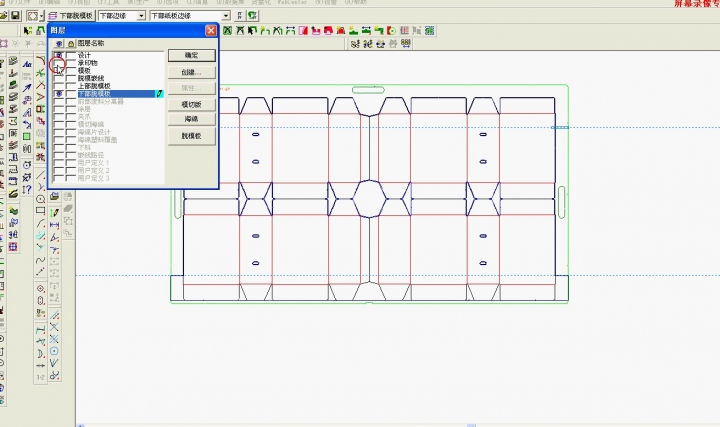
Task: Click the pencil icon on highlighted layer row
Action: (x=158, y=93)
